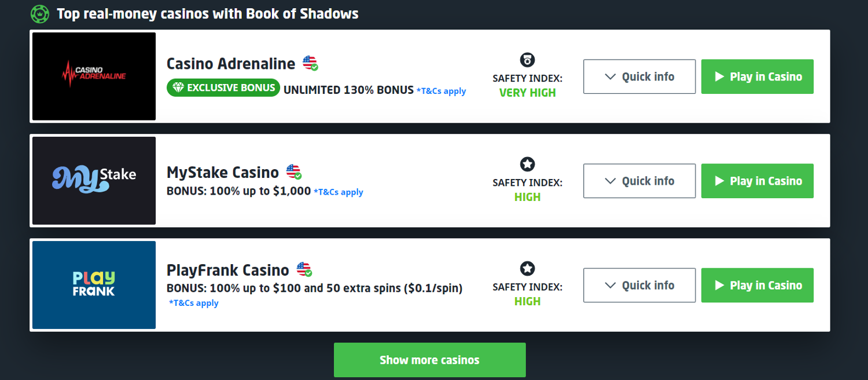Expand Quick info for MyStake Casino
The image size is (868, 380).
point(639,181)
